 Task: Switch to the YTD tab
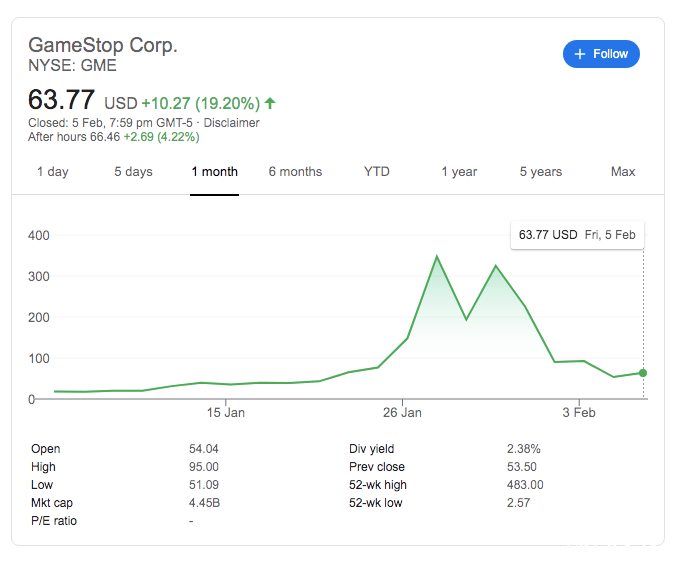point(376,171)
